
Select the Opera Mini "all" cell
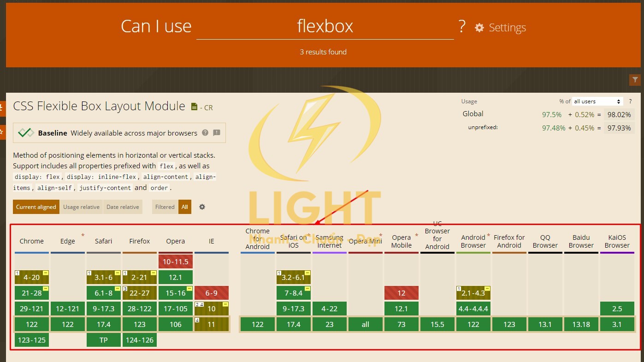click(x=366, y=324)
